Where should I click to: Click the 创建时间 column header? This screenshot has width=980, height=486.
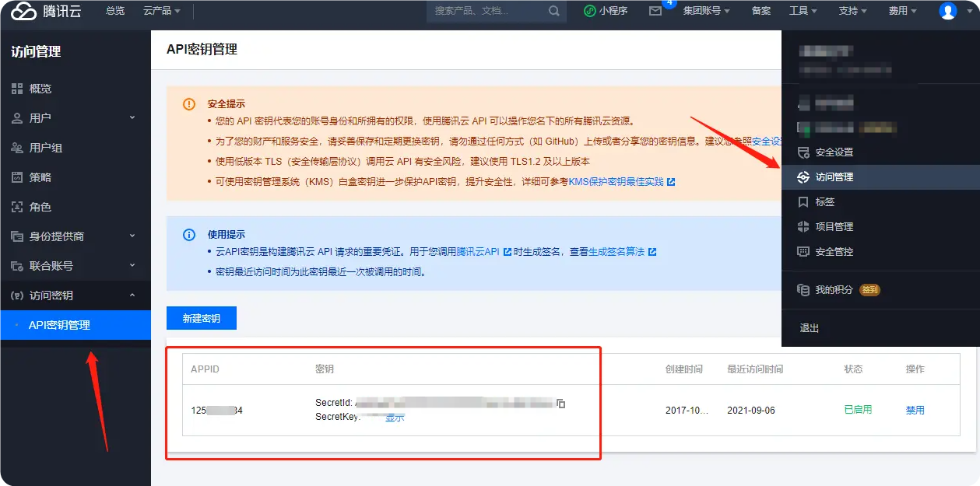[684, 369]
